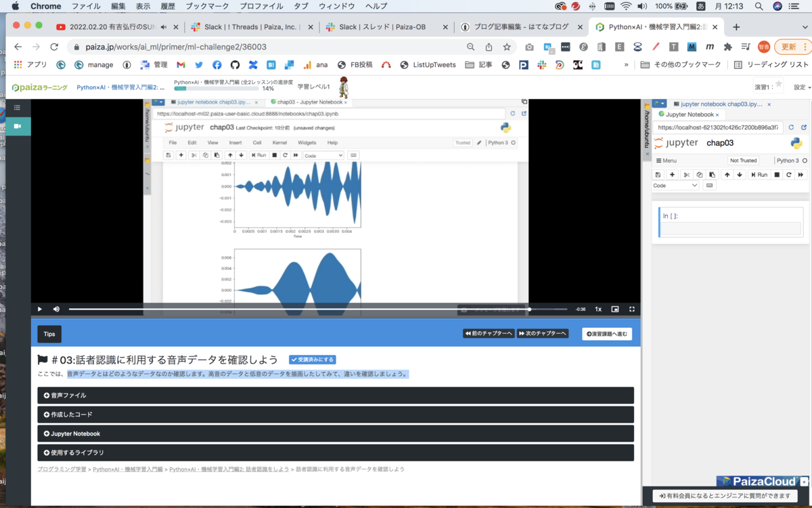Copy selected cells in PaizaCloud Jupyter

699,174
